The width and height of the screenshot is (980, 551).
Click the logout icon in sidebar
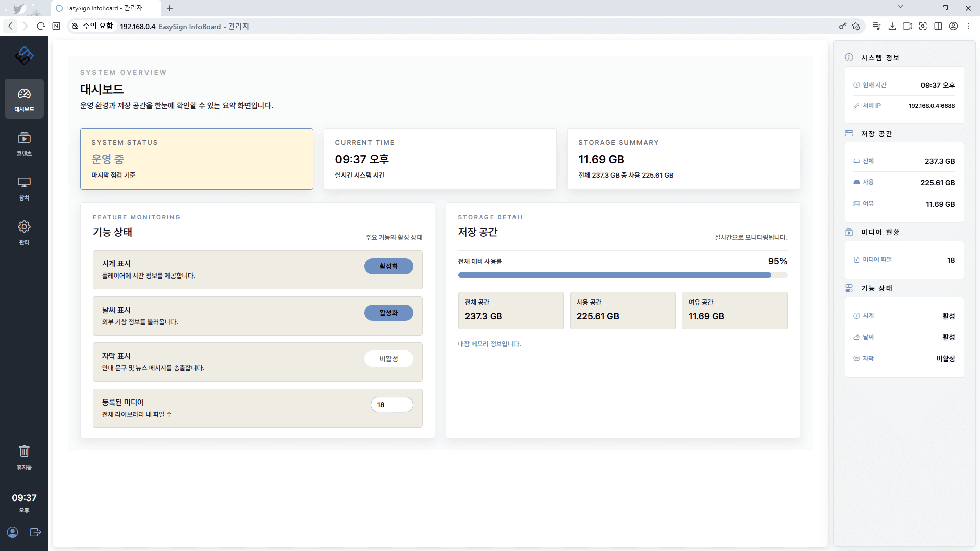(x=35, y=532)
